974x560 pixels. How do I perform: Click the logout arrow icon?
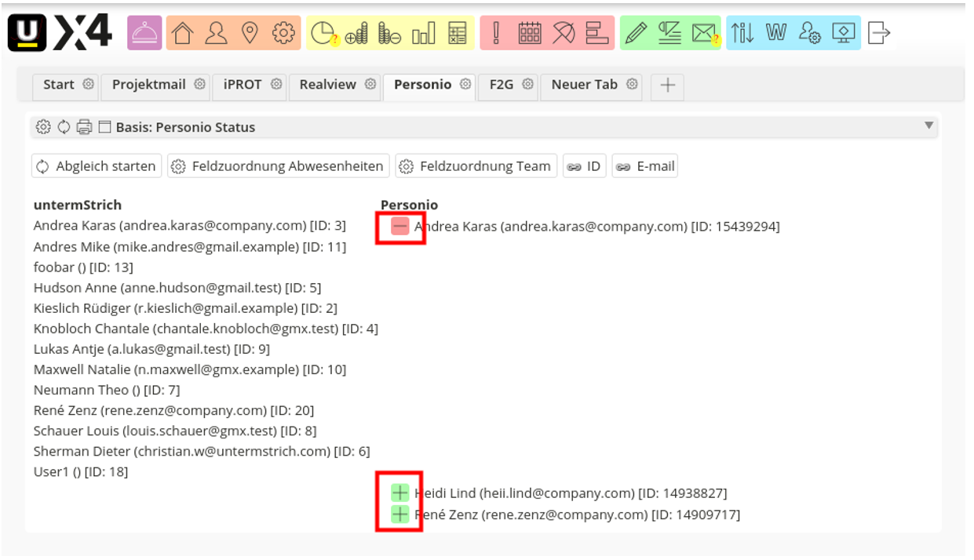pos(880,33)
